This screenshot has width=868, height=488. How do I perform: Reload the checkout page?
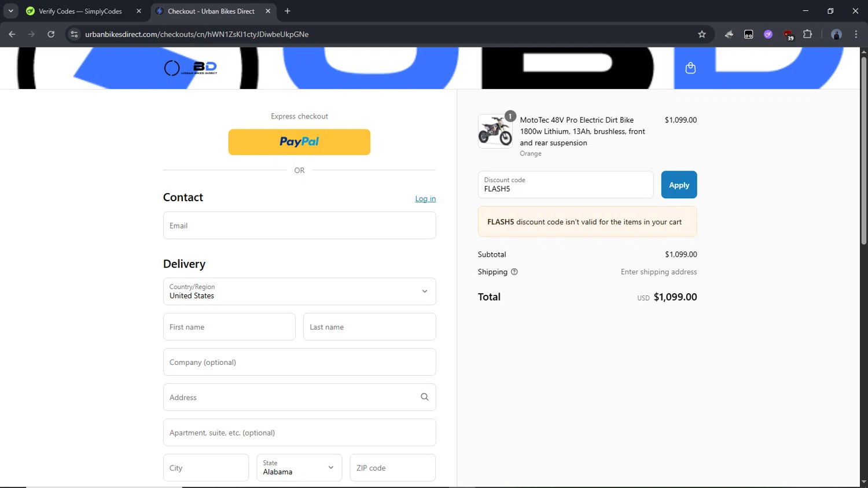click(51, 34)
